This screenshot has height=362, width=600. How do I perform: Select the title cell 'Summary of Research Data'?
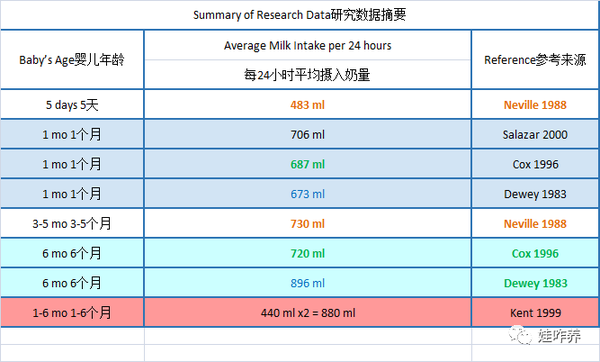coord(300,15)
